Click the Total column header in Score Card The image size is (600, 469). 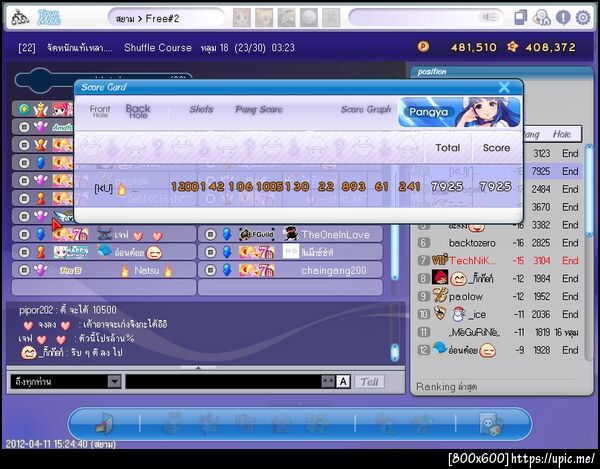click(x=448, y=148)
